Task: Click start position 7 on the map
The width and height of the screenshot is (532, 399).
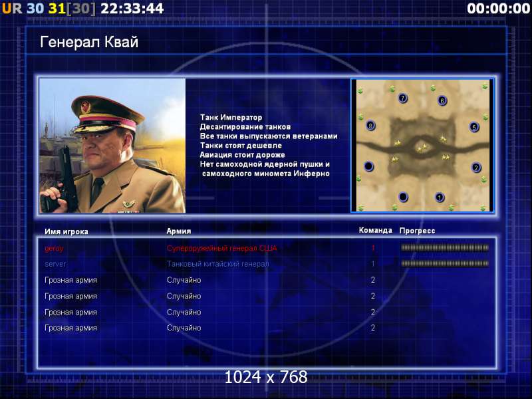Action: [x=402, y=98]
